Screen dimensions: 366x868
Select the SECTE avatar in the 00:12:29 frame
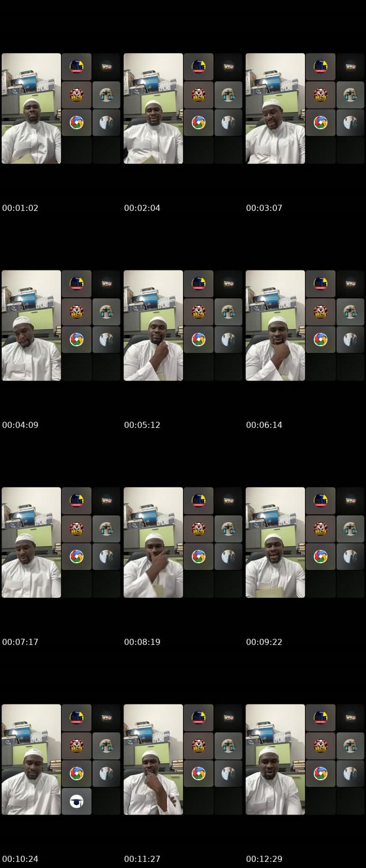point(321,746)
